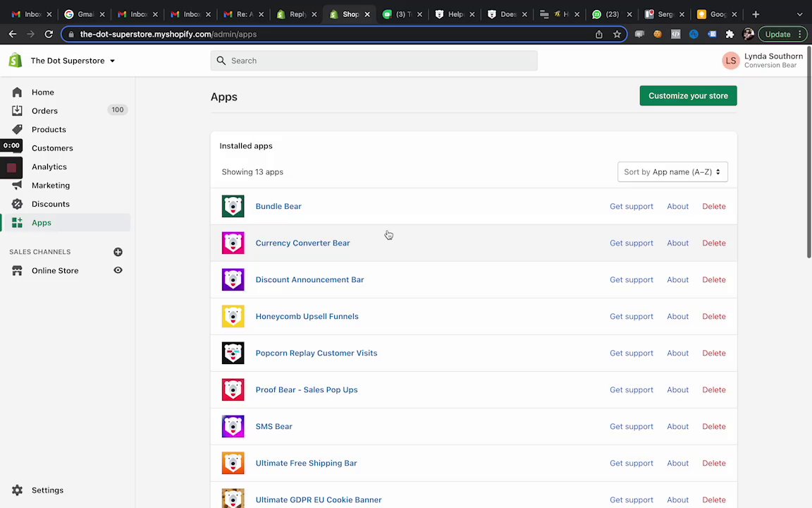
Task: Open the Chrome profile avatar
Action: point(748,34)
